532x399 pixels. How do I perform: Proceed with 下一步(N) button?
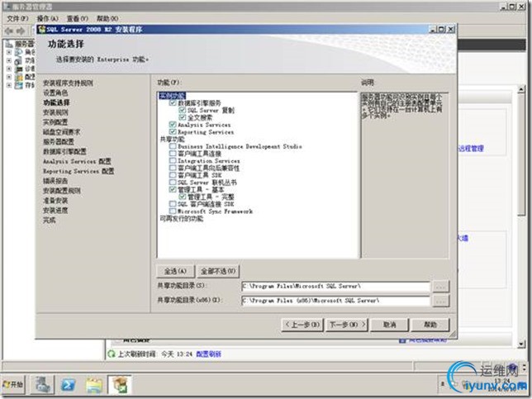tap(347, 325)
